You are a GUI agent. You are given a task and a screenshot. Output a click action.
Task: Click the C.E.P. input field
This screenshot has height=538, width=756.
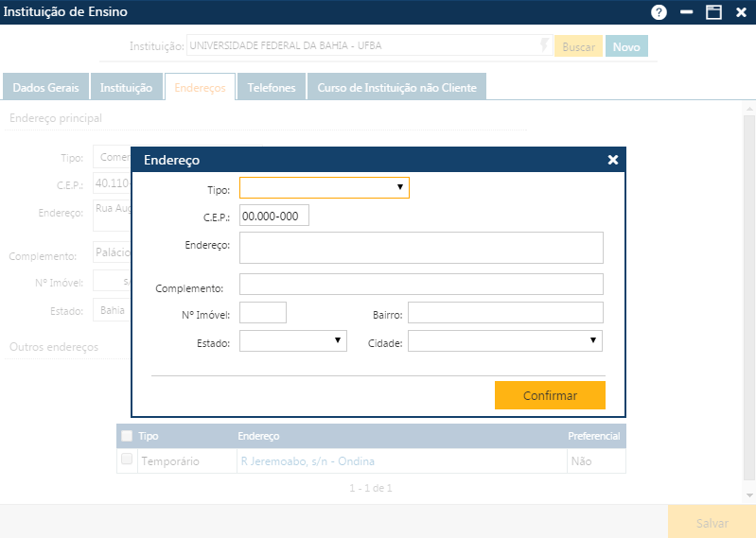tap(274, 217)
